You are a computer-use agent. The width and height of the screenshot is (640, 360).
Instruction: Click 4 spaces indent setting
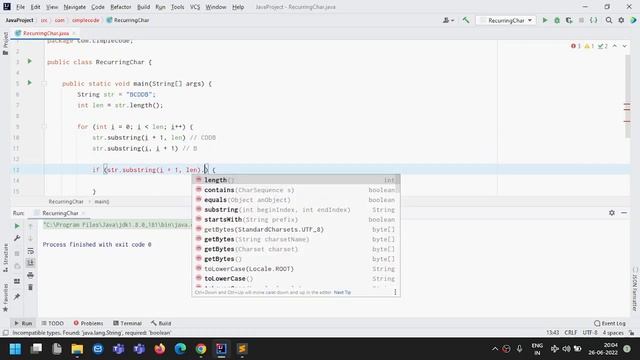(613, 333)
